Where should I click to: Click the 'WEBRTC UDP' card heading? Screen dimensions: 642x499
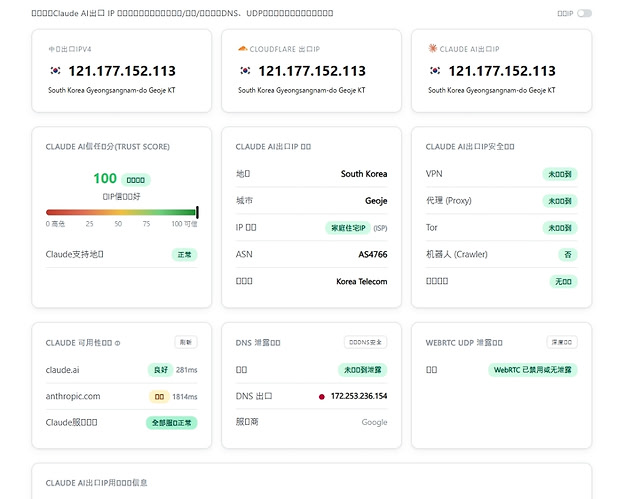pos(464,343)
